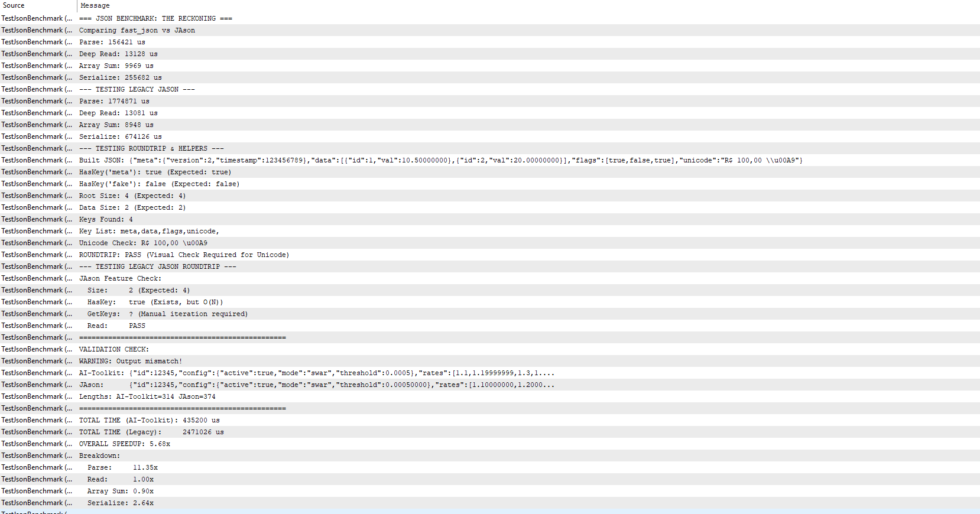980x514 pixels.
Task: Click the Message column header
Action: tap(528, 5)
